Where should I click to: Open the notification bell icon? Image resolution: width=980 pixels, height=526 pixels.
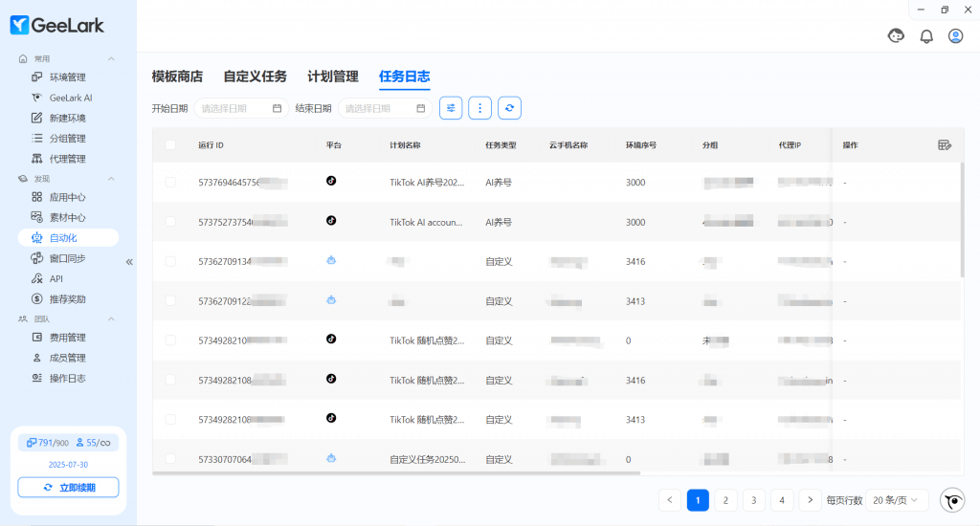pyautogui.click(x=926, y=36)
